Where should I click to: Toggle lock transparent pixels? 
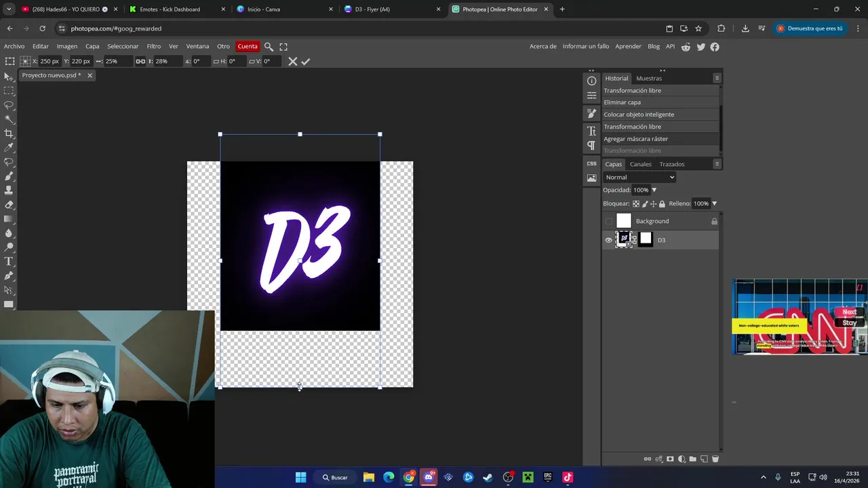636,203
